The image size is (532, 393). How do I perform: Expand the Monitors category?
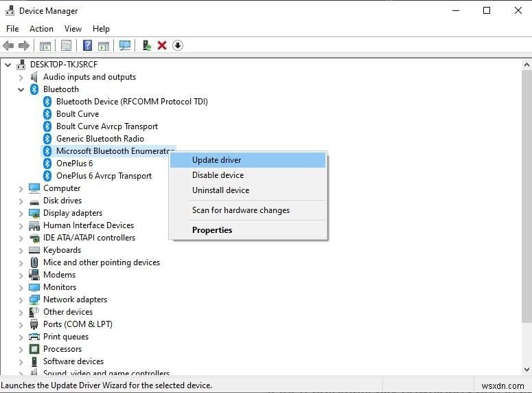21,288
